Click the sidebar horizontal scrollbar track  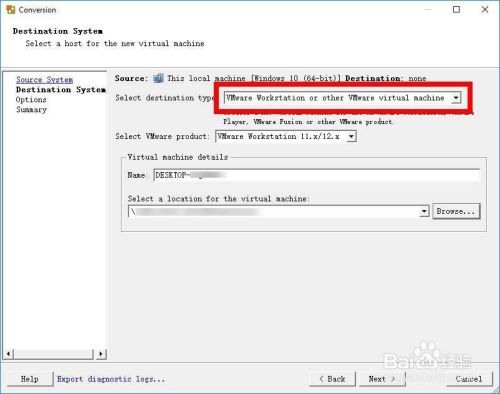[53, 354]
